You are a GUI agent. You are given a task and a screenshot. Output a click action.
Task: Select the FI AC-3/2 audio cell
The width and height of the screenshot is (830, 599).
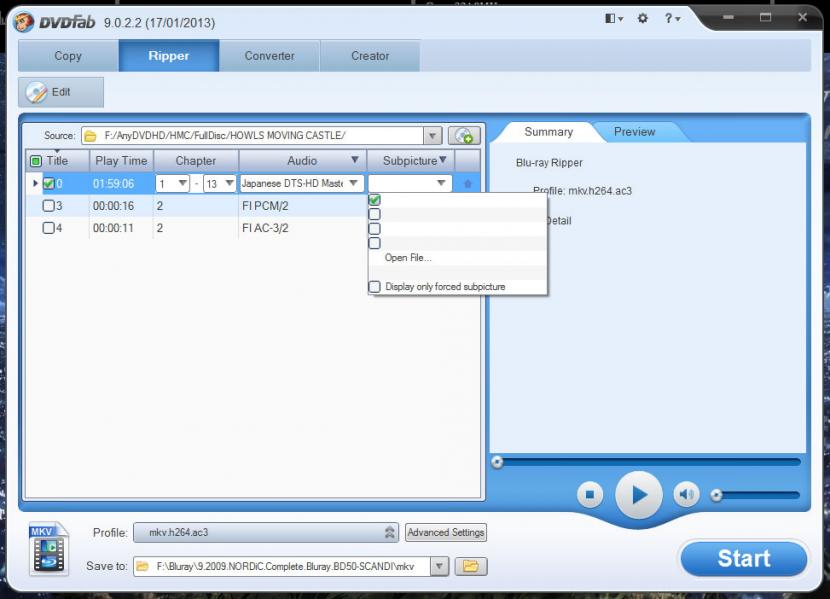click(265, 228)
